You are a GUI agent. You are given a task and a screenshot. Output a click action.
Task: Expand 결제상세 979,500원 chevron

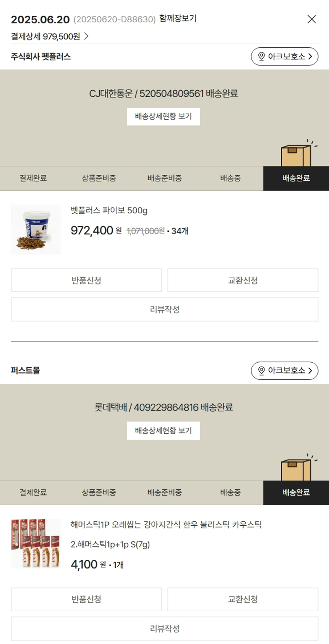click(x=86, y=36)
